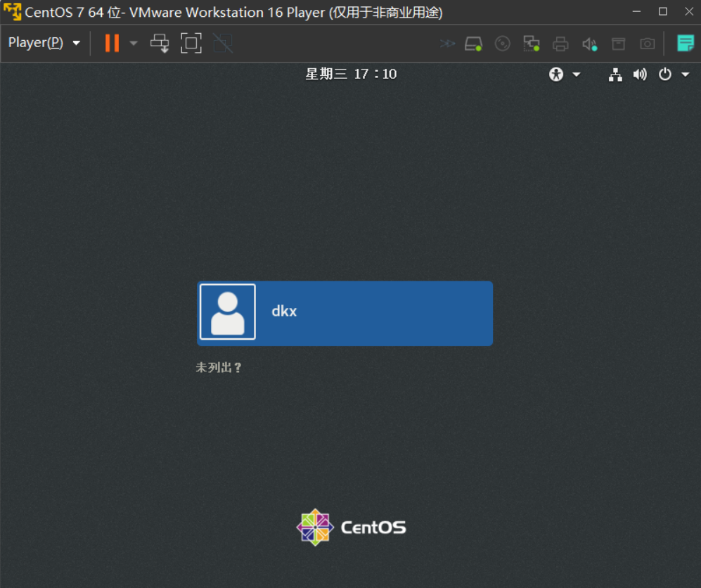Viewport: 701px width, 588px height.
Task: Click the dkx user avatar picture
Action: [228, 312]
